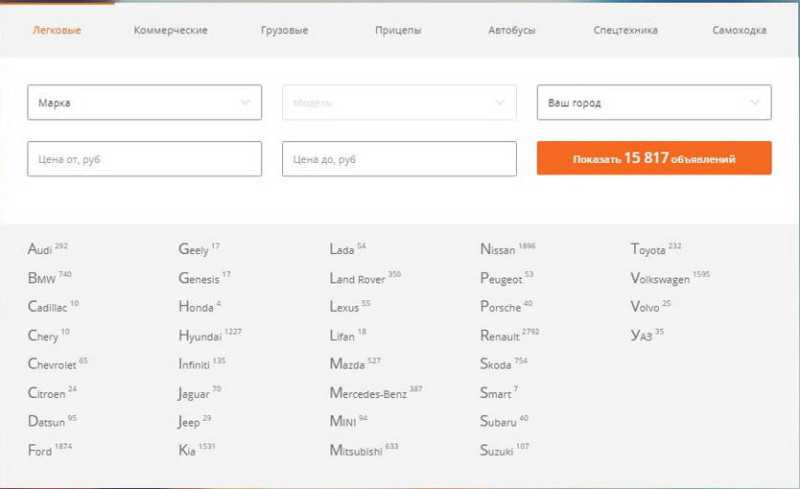Select the Volkswagen brand

coord(660,279)
